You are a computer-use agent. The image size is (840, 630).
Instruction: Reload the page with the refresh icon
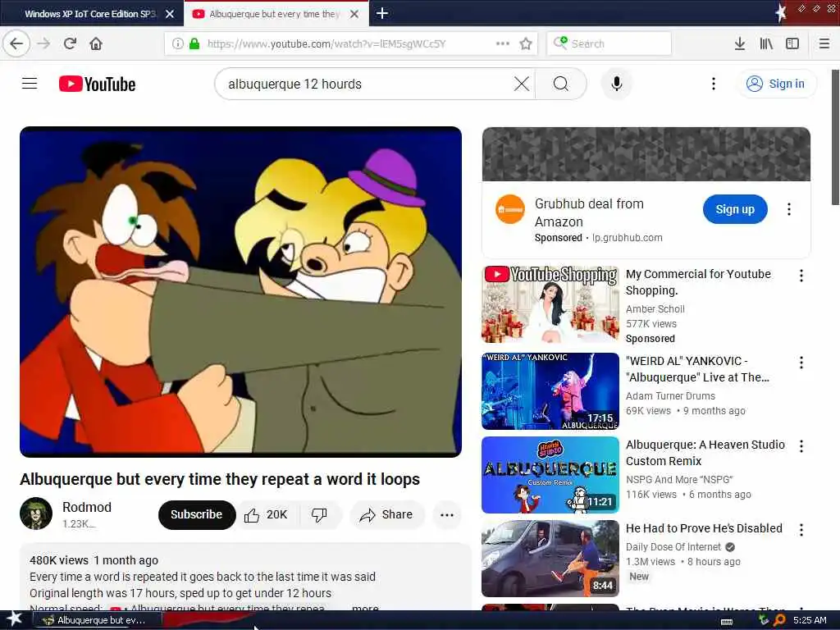click(x=70, y=44)
